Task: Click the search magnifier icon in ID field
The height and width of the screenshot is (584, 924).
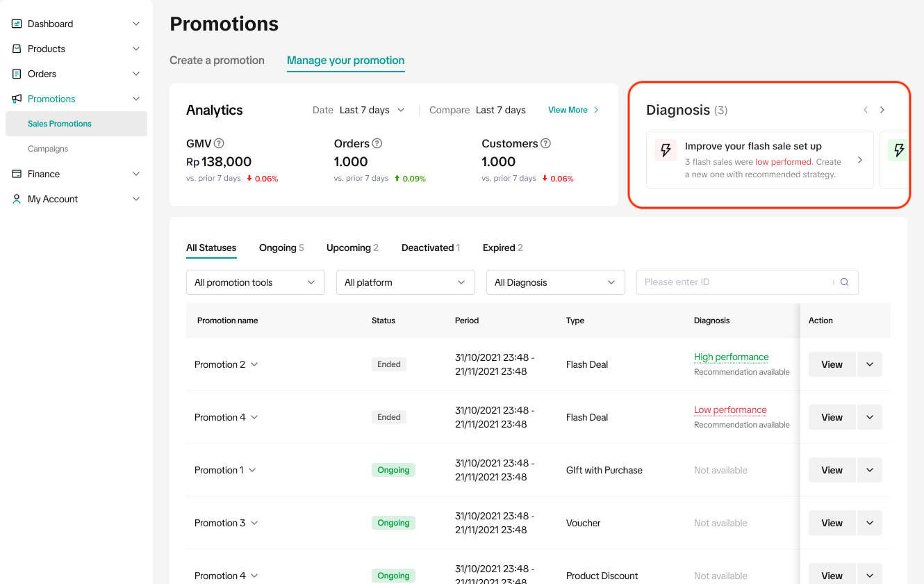Action: click(x=844, y=282)
